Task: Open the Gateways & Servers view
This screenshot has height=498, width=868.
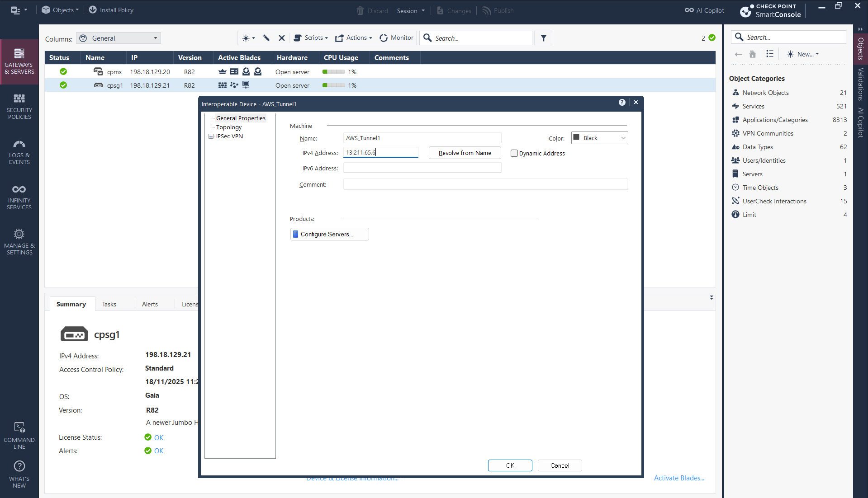Action: pos(19,61)
